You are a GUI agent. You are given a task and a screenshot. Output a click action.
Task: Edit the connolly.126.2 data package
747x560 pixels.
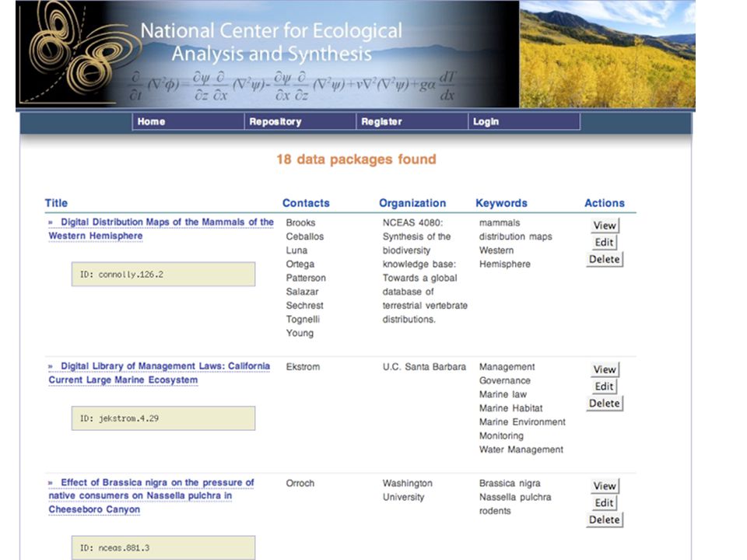click(604, 243)
